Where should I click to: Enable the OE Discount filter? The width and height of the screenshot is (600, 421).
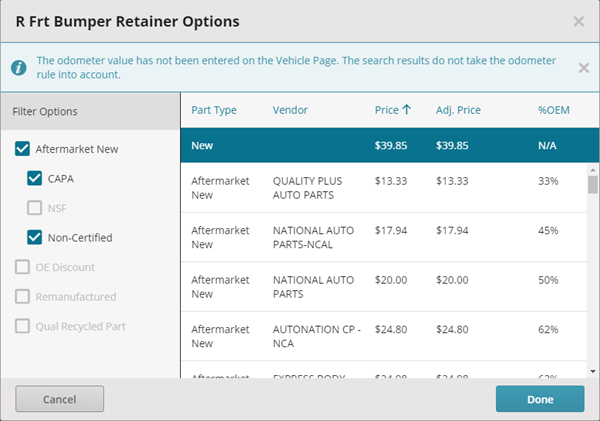(x=22, y=267)
